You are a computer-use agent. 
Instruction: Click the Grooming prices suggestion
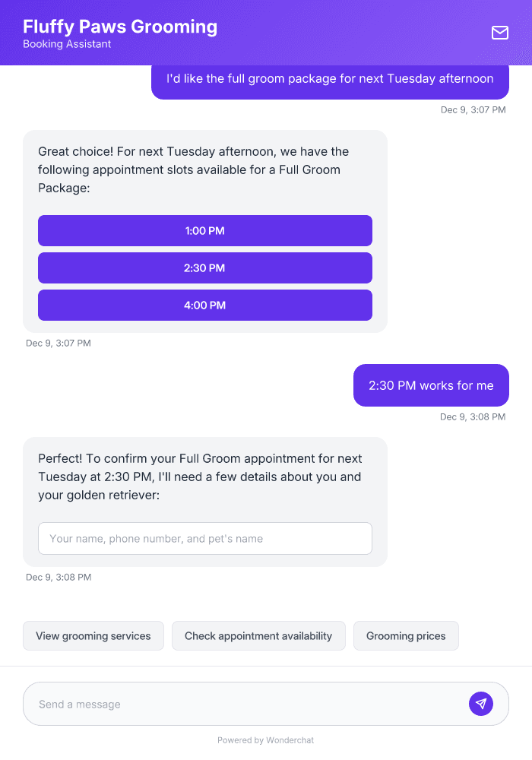coord(406,635)
